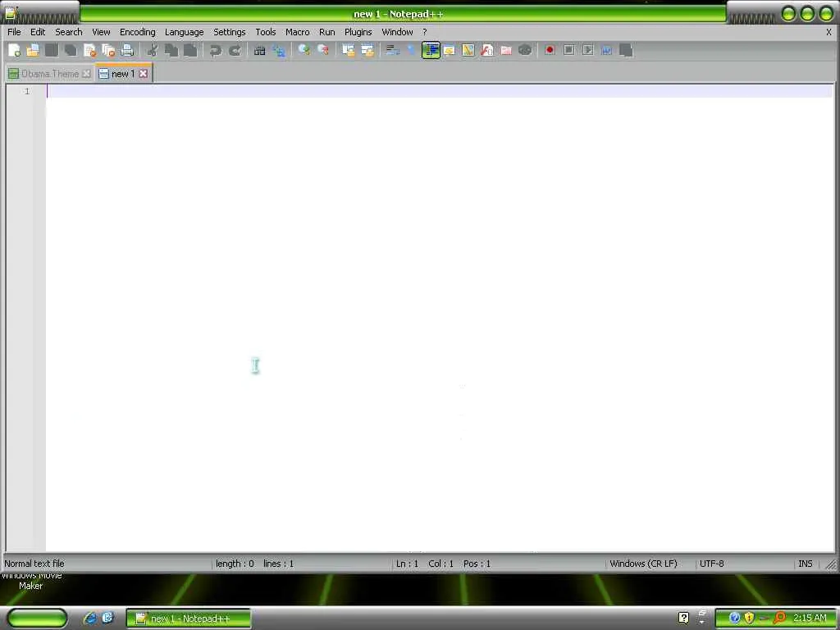Open the Replace dialog toolbar icon
Viewport: 840px width, 630px height.
click(x=279, y=50)
